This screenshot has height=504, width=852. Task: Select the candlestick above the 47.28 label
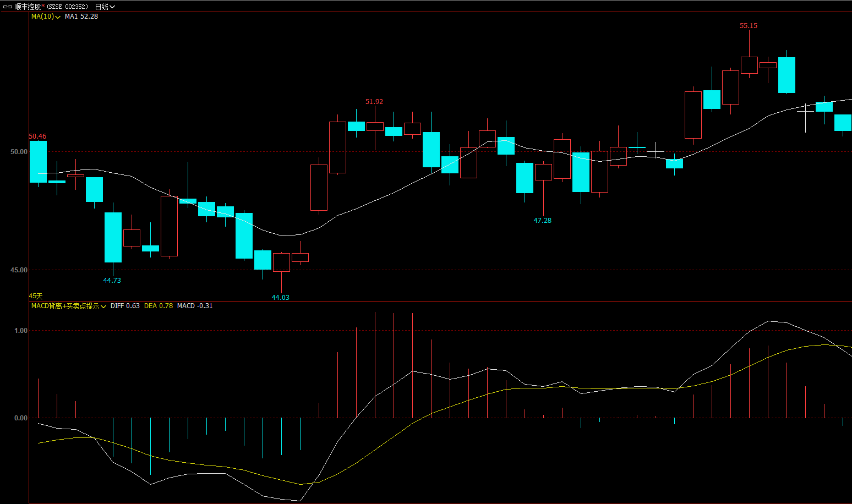(543, 172)
